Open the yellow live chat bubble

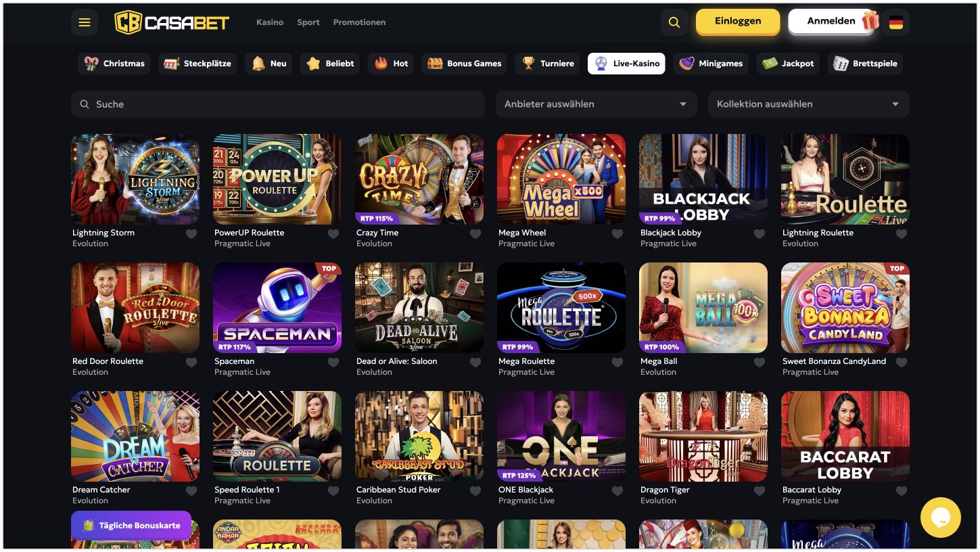940,517
